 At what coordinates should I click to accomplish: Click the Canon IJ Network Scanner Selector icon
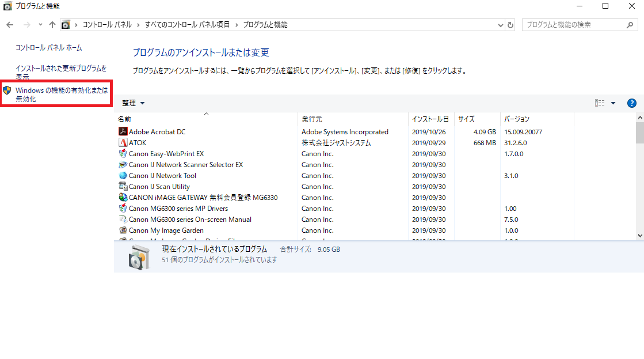(123, 164)
